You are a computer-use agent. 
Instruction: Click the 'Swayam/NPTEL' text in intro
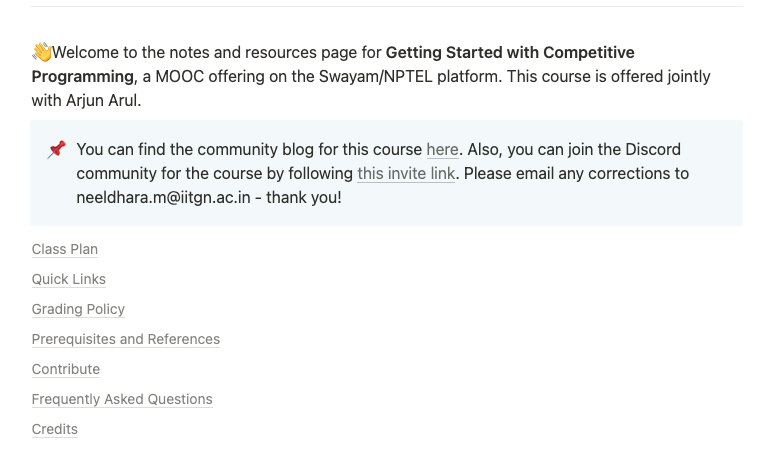[x=376, y=77]
